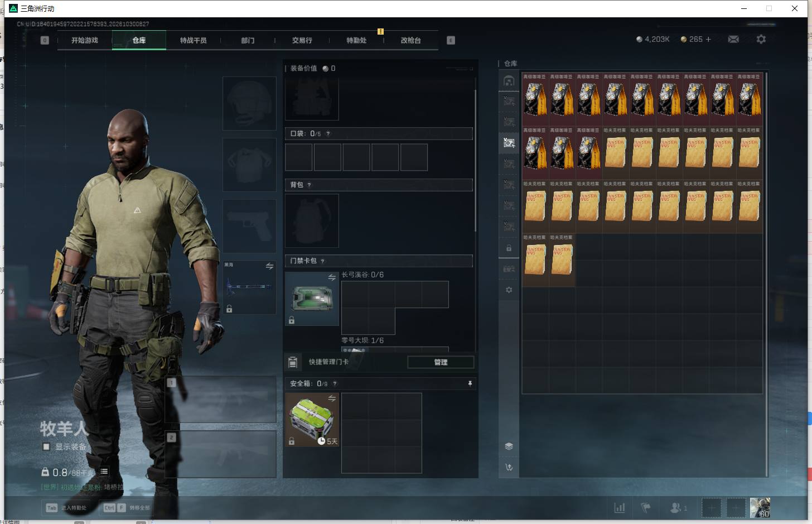This screenshot has width=812, height=524.
Task: Click the swap arrows on the safe box
Action: pyautogui.click(x=332, y=398)
